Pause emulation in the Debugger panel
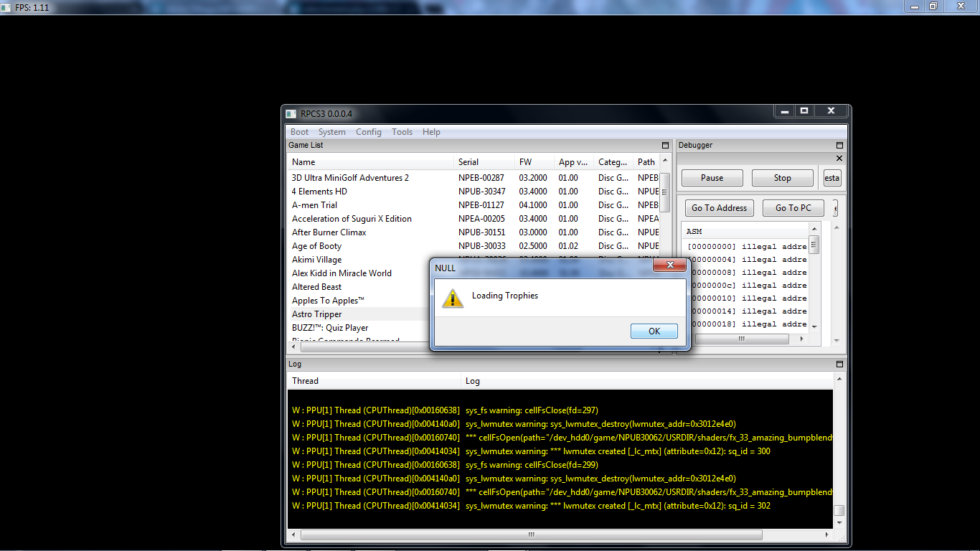Viewport: 980px width, 551px height. coord(712,178)
